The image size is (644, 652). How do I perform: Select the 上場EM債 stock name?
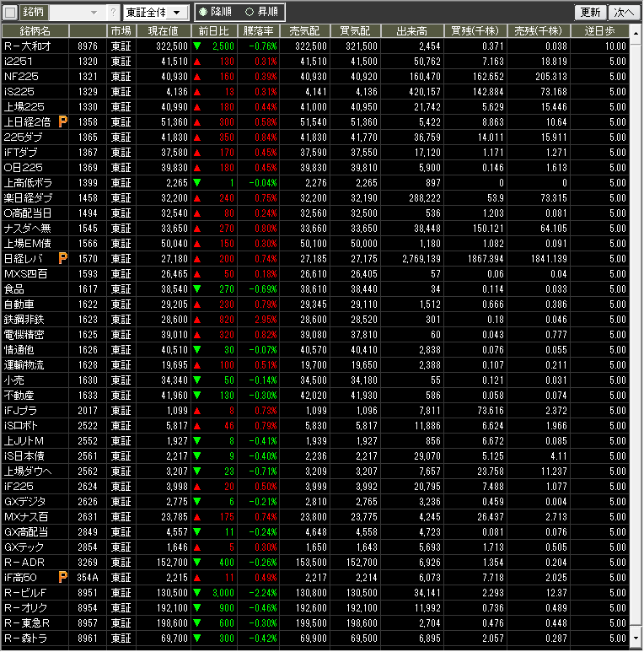tap(28, 244)
